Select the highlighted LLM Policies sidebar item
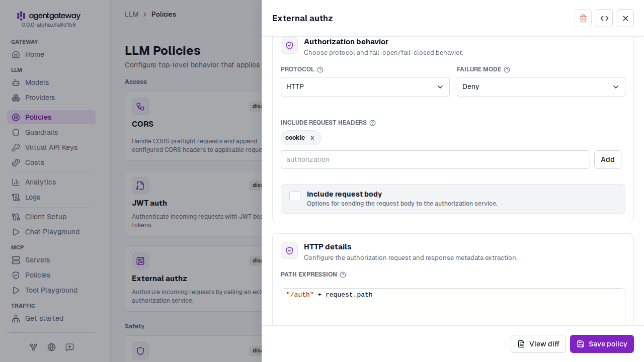This screenshot has width=644, height=362. point(51,117)
